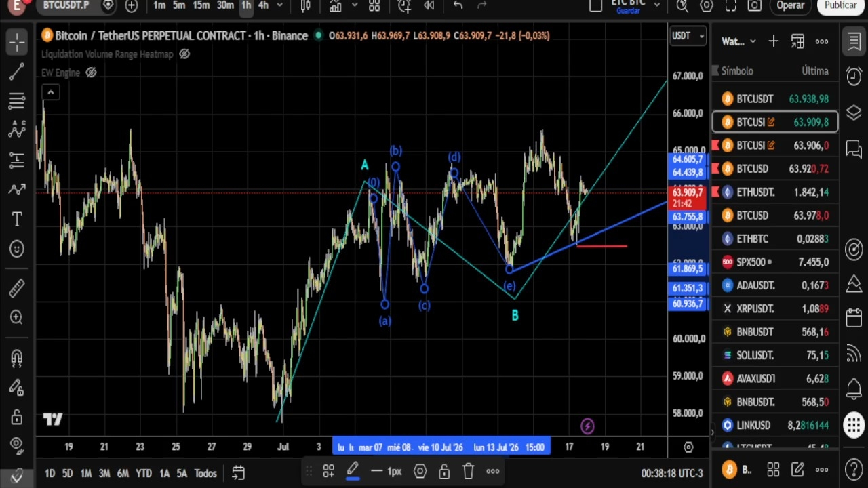Set chart range to 1D
The width and height of the screenshot is (868, 488).
tap(50, 473)
